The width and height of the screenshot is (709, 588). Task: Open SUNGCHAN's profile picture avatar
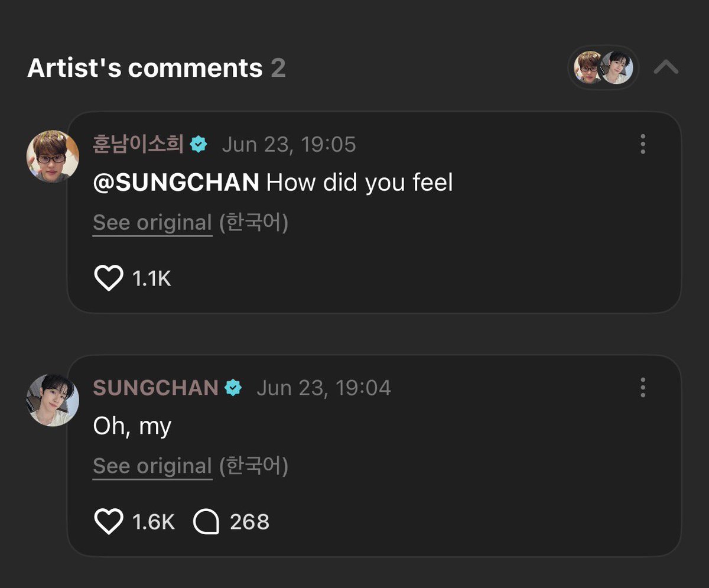(53, 399)
